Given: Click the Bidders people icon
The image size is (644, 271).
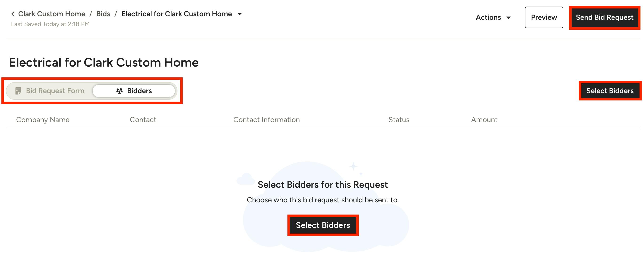Looking at the screenshot, I should pyautogui.click(x=119, y=91).
